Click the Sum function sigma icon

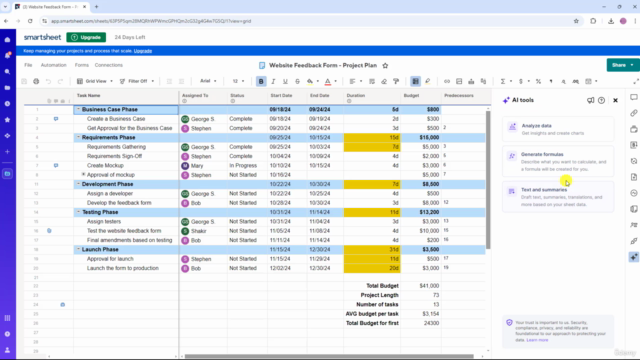503,81
